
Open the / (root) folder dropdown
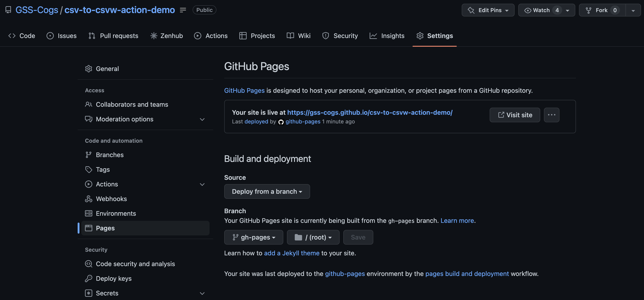point(313,237)
